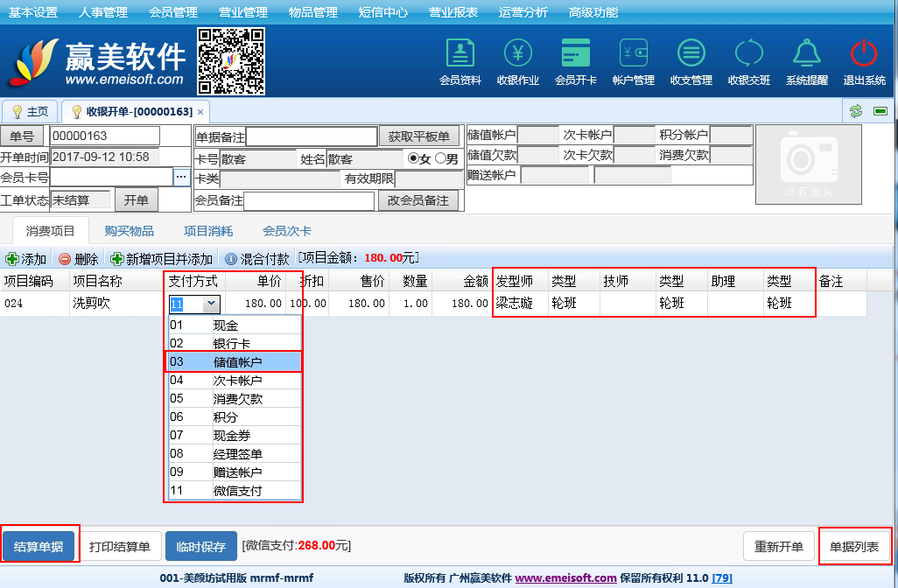
Task: Open the 营业管理 menu
Action: point(243,12)
